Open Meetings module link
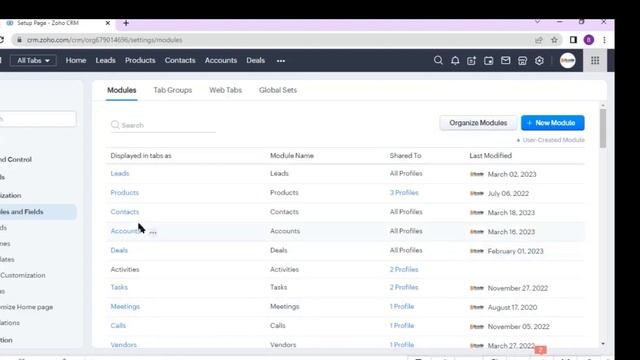Image resolution: width=640 pixels, height=360 pixels. pos(125,307)
